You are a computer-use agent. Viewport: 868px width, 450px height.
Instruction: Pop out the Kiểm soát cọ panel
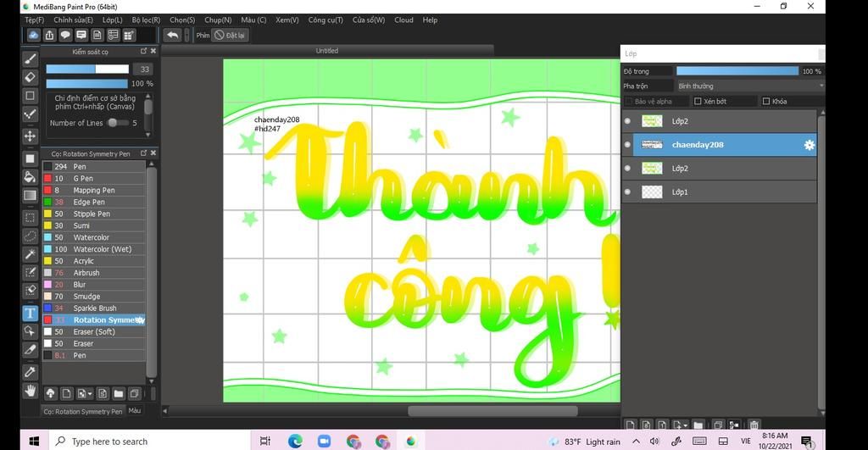(x=144, y=51)
